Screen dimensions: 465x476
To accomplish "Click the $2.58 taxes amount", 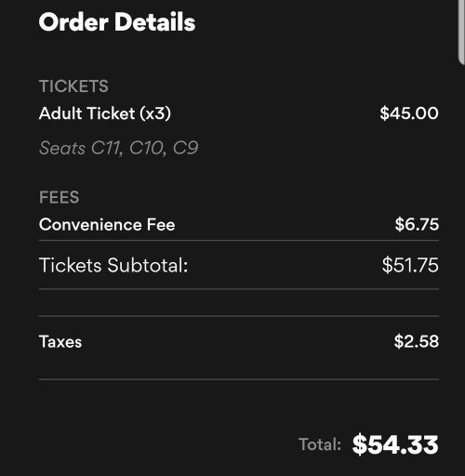I will point(417,341).
